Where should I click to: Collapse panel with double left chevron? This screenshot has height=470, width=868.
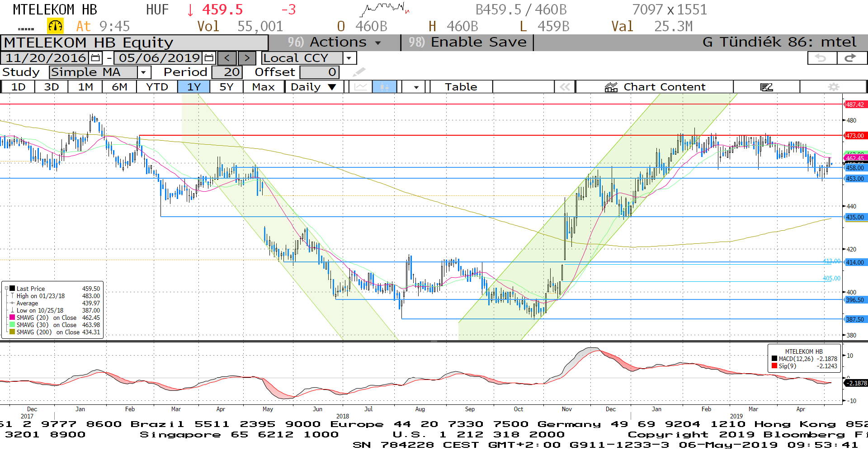point(565,87)
